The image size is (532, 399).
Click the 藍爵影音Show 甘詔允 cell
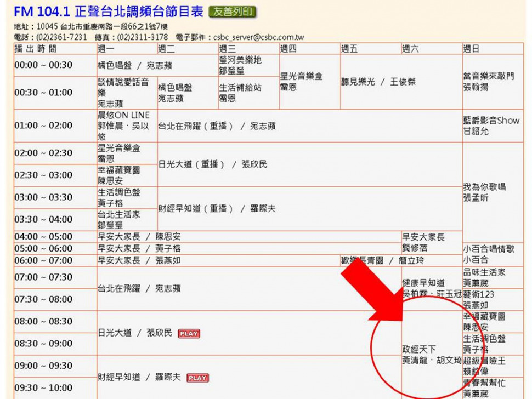click(x=493, y=126)
